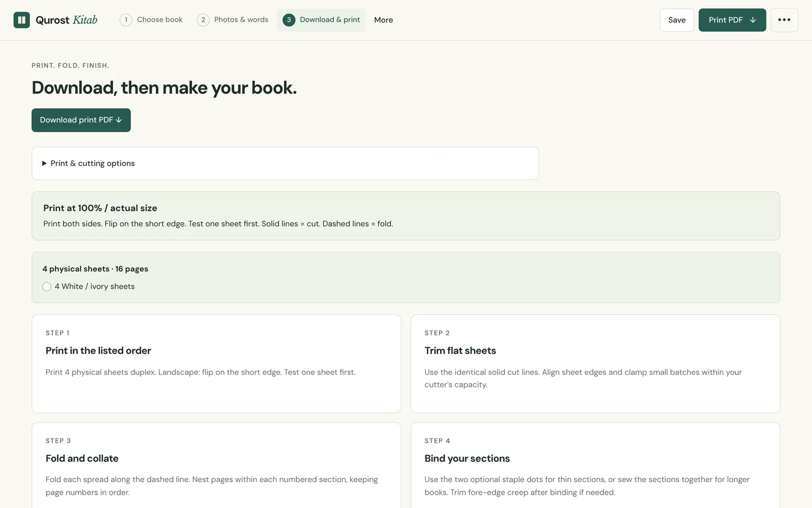This screenshot has height=508, width=812.
Task: Click the Print at 100% / actual size heading
Action: [100, 208]
